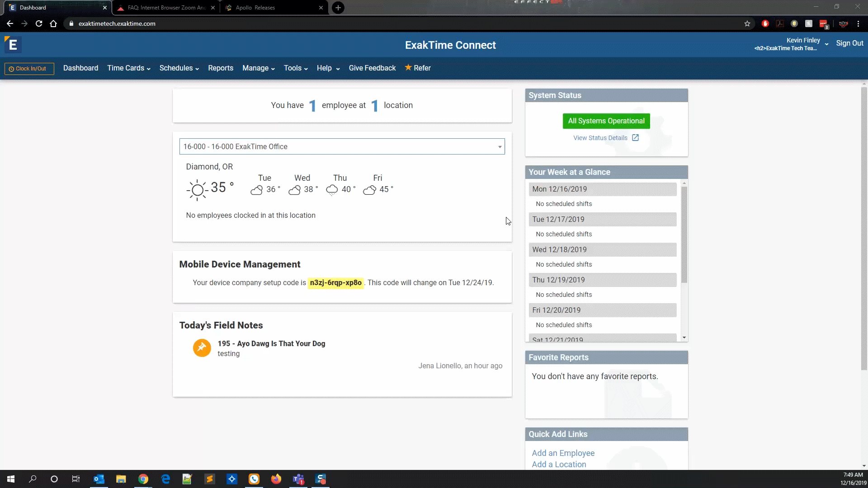Image resolution: width=868 pixels, height=488 pixels.
Task: Sign Out of ExakTime Connect
Action: coord(849,43)
